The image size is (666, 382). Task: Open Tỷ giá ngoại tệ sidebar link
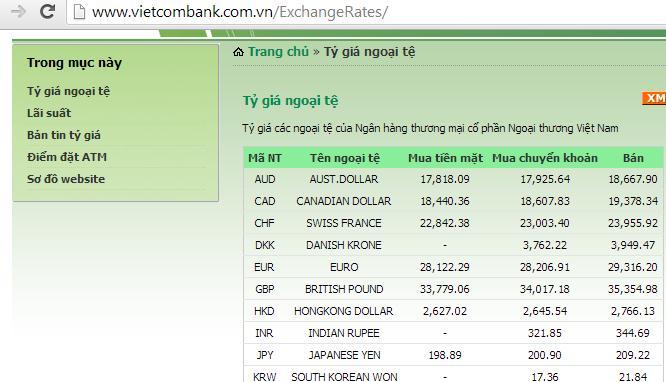pos(68,91)
